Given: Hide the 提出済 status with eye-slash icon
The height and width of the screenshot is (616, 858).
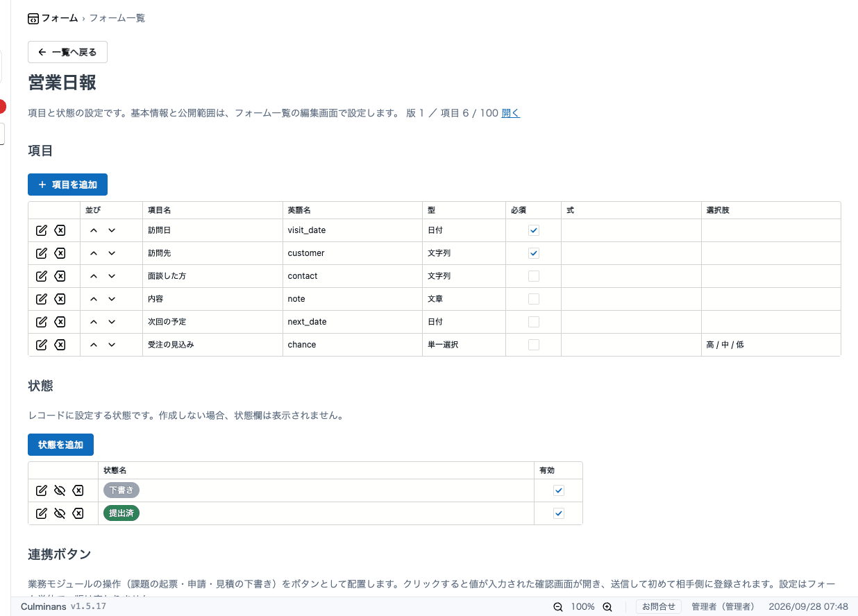Looking at the screenshot, I should pyautogui.click(x=60, y=513).
